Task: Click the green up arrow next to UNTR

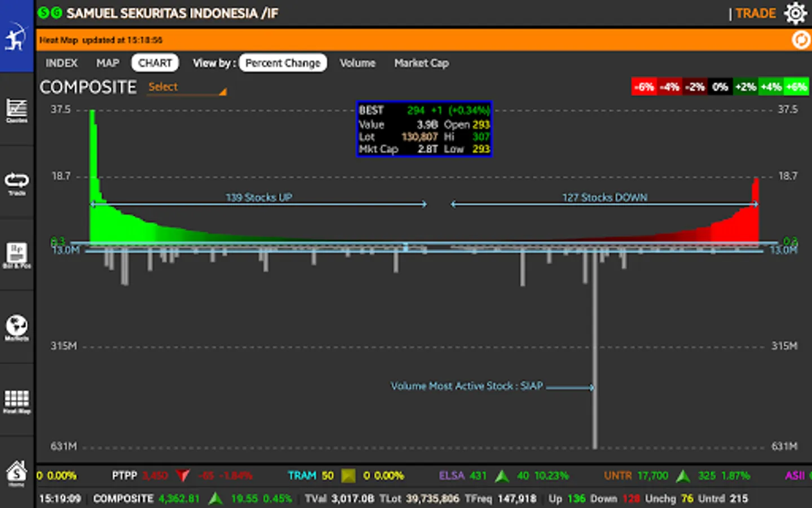Action: tap(683, 476)
